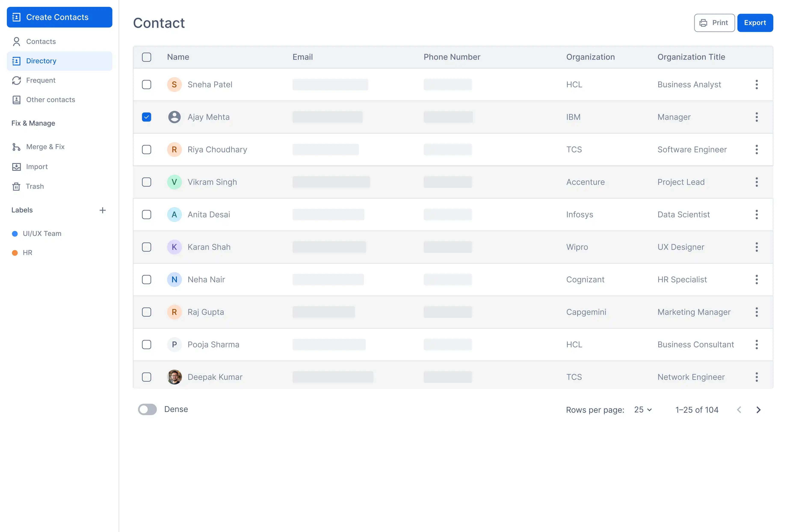Select the UI/UX Team label
Viewport: 787px width, 532px height.
tap(42, 233)
